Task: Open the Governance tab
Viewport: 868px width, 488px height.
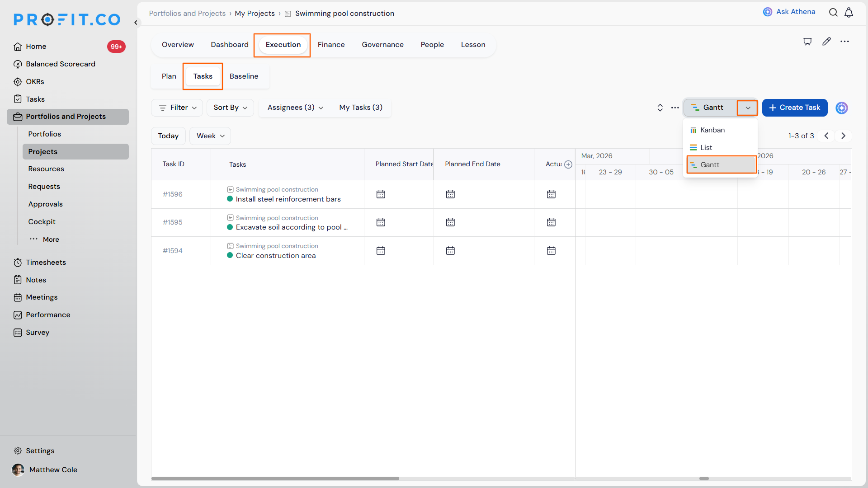Action: point(382,45)
